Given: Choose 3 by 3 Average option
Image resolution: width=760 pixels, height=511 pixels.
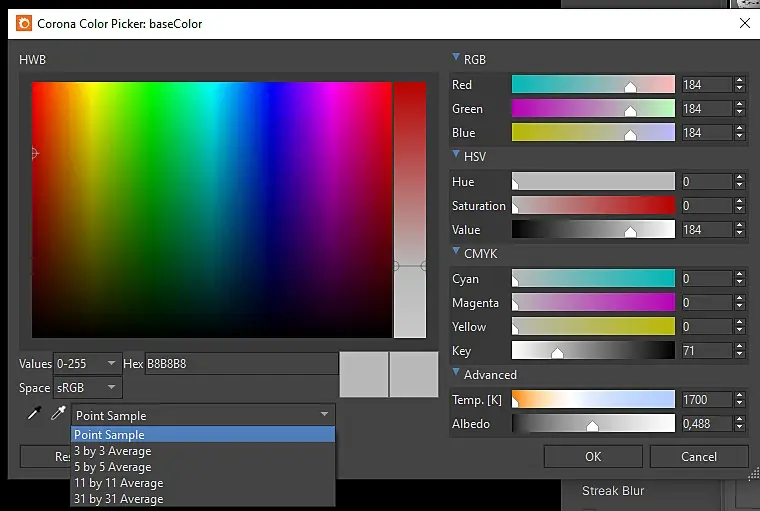Looking at the screenshot, I should click(x=113, y=451).
